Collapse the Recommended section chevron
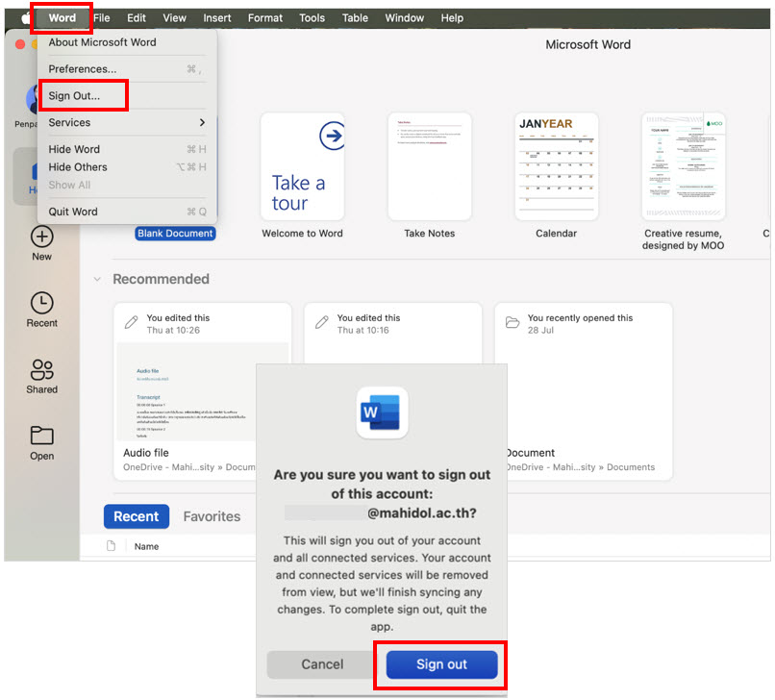Screen dimensions: 775x700 97,280
